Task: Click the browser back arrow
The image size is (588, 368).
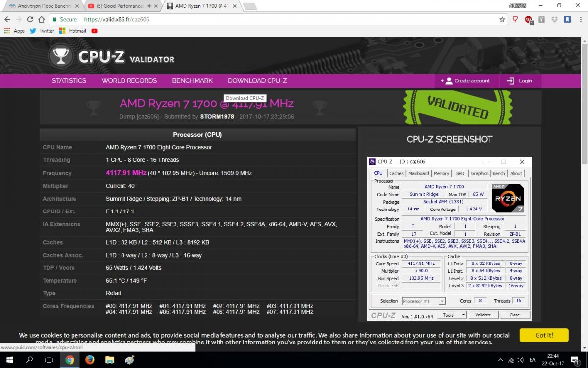Action: coord(6,19)
